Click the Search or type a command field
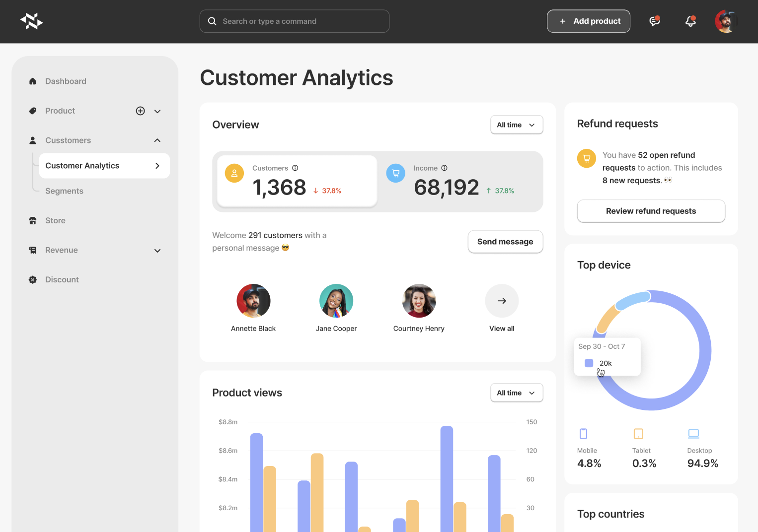 pyautogui.click(x=295, y=21)
